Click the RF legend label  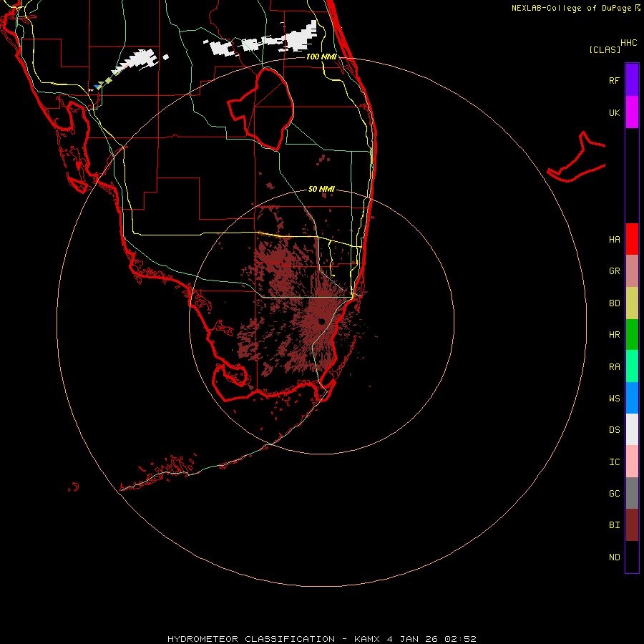click(614, 80)
